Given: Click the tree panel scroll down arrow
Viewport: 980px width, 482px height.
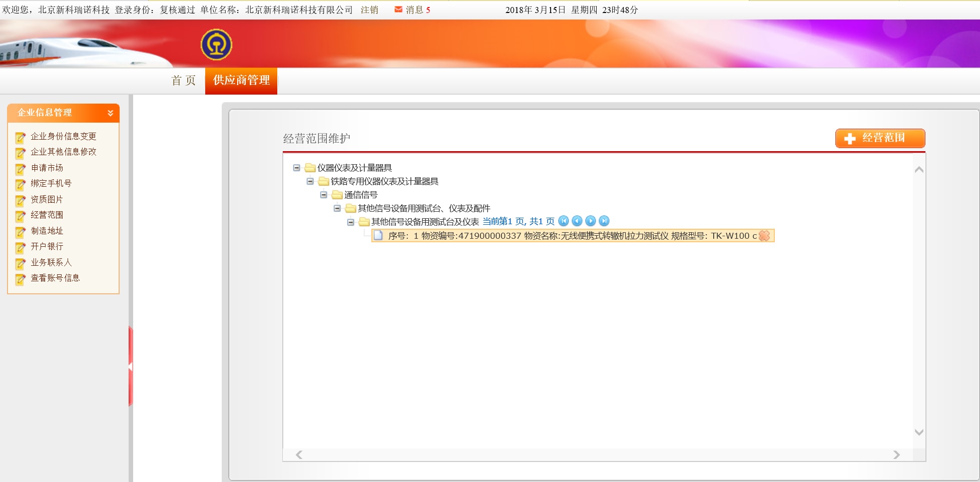Looking at the screenshot, I should click(x=919, y=432).
